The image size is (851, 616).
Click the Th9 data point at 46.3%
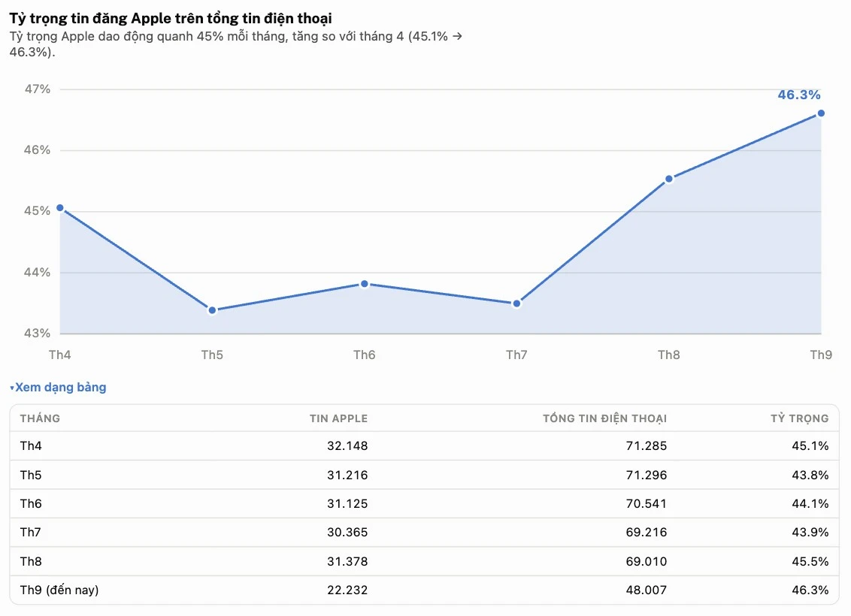coord(821,113)
